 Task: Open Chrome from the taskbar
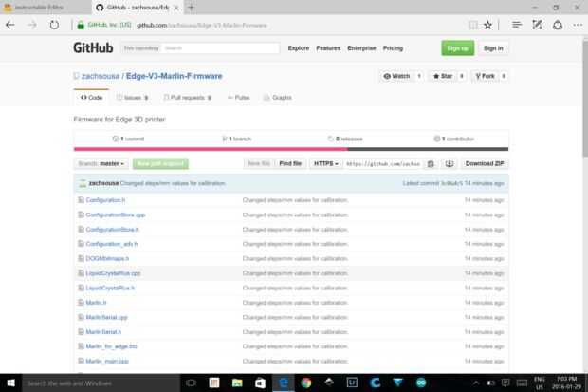(306, 383)
